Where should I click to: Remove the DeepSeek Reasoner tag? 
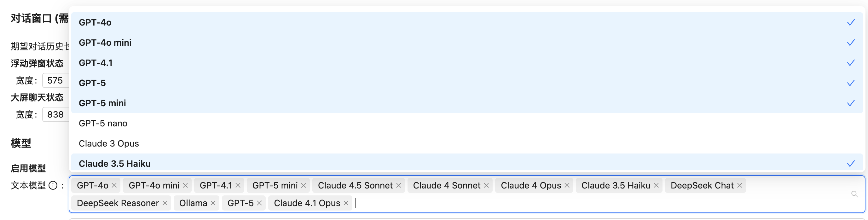(165, 203)
